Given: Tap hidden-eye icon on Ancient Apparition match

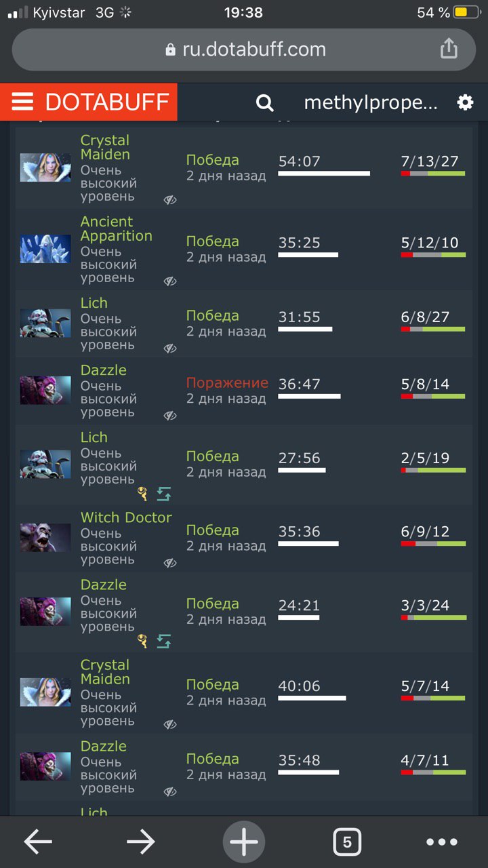Looking at the screenshot, I should pos(170,281).
